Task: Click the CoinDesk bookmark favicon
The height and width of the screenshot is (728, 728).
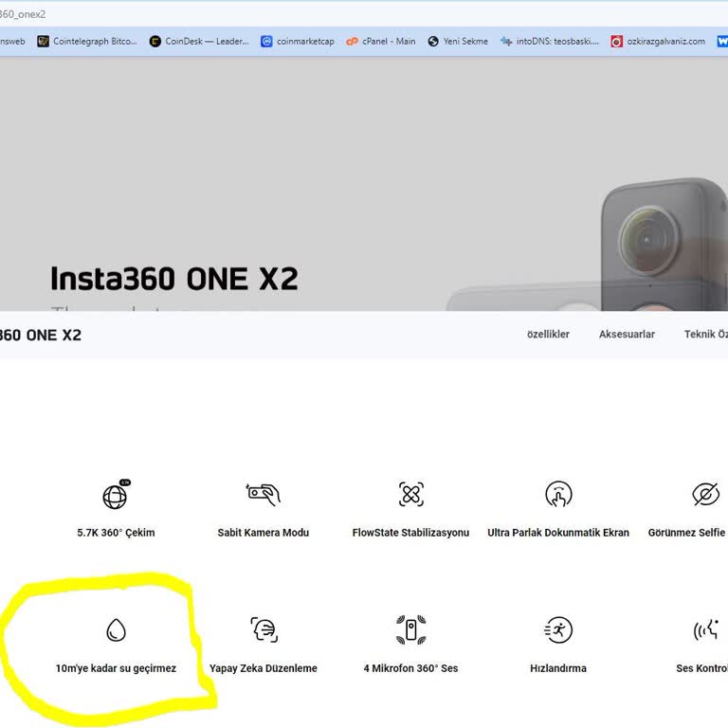Action: (x=155, y=42)
